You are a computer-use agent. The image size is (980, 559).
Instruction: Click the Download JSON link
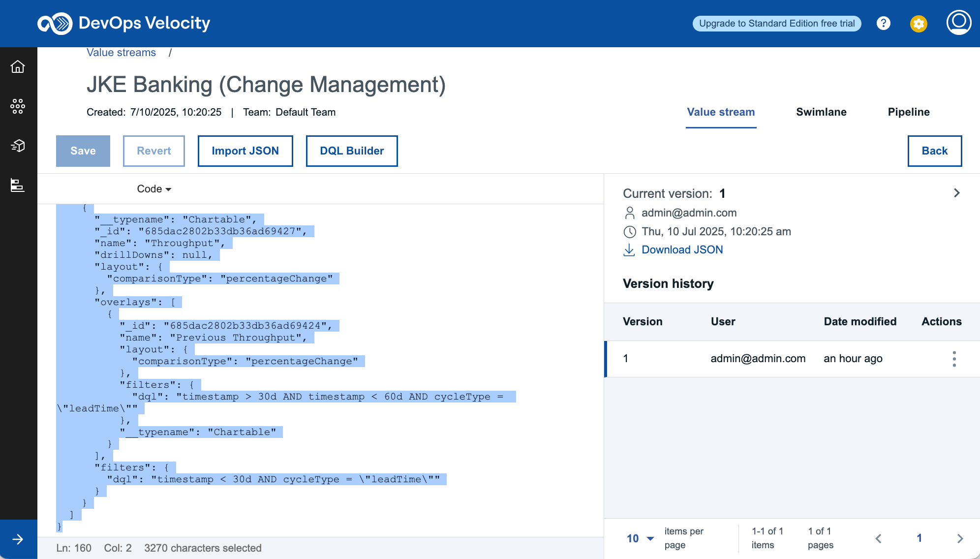pyautogui.click(x=682, y=250)
